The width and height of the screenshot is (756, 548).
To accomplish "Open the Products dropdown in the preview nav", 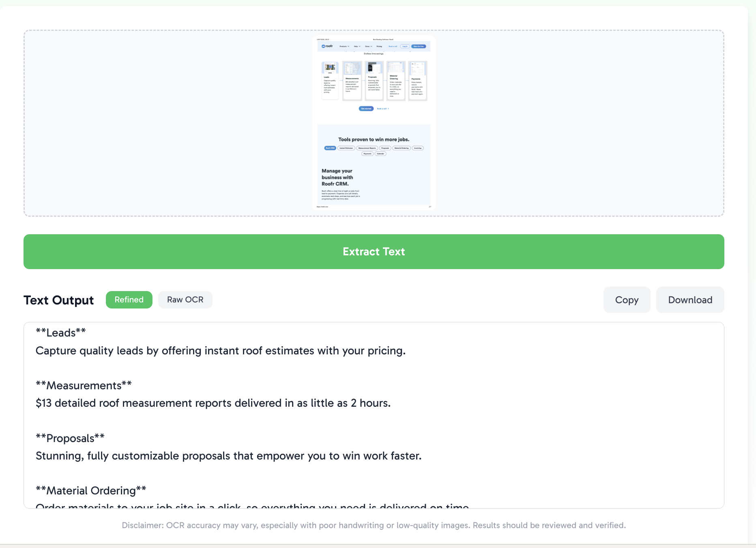I will coord(343,46).
